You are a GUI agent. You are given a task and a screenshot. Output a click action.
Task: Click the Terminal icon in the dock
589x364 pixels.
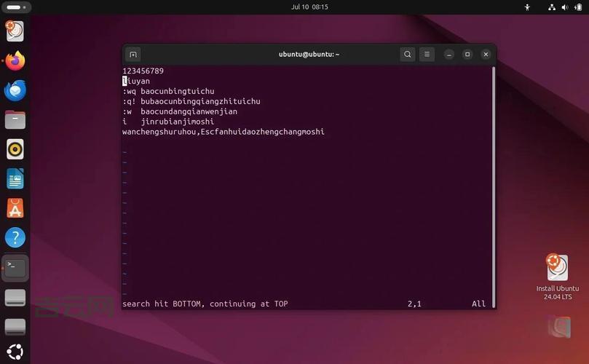(x=15, y=267)
